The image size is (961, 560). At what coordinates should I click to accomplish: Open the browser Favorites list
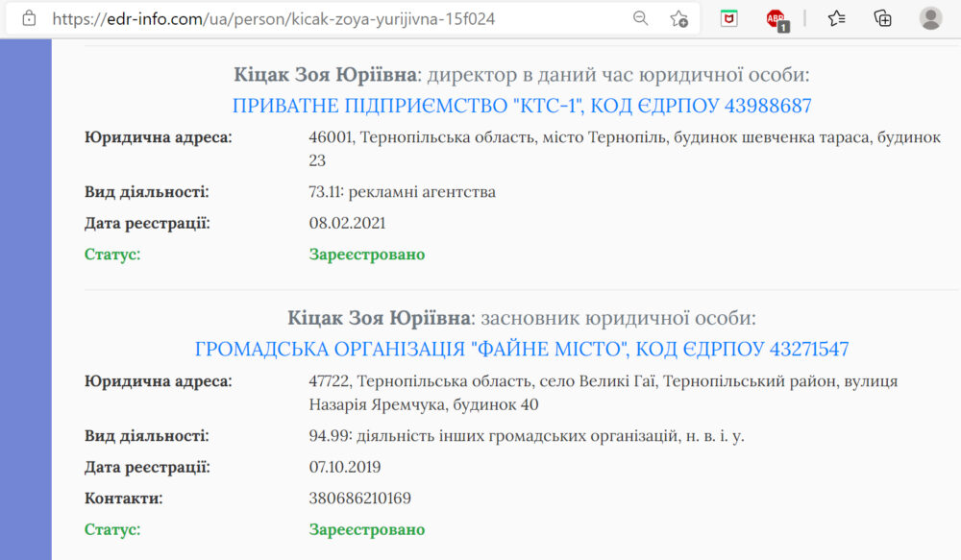point(836,18)
